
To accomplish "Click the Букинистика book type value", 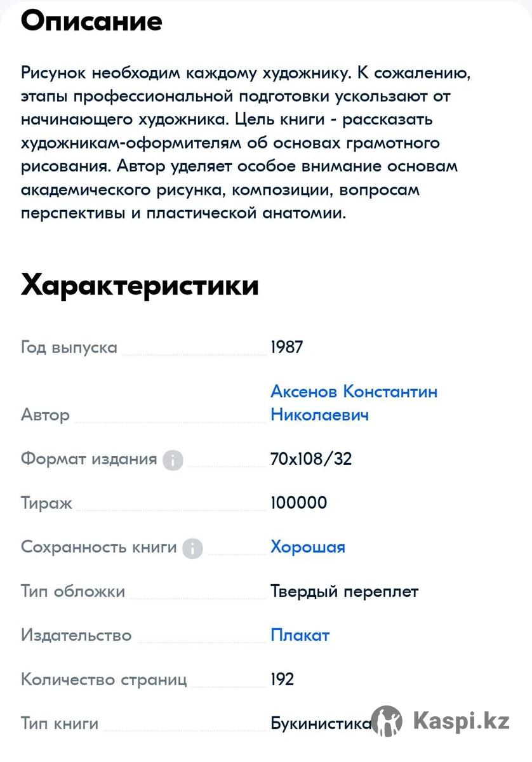I will (x=321, y=724).
